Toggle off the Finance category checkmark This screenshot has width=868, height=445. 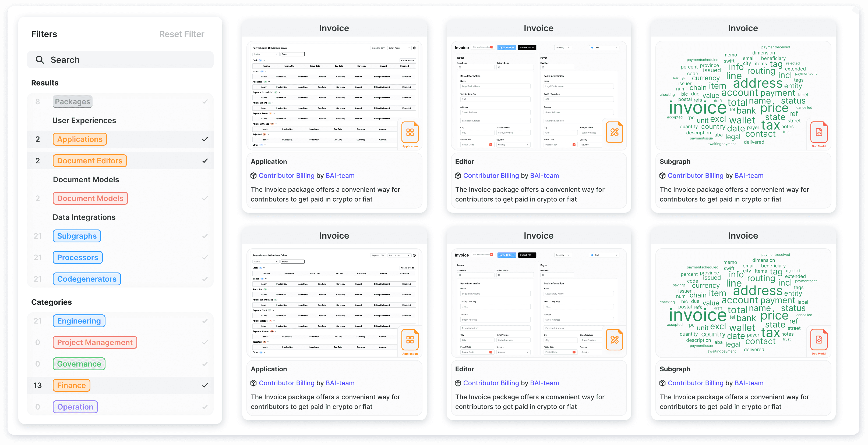[204, 385]
